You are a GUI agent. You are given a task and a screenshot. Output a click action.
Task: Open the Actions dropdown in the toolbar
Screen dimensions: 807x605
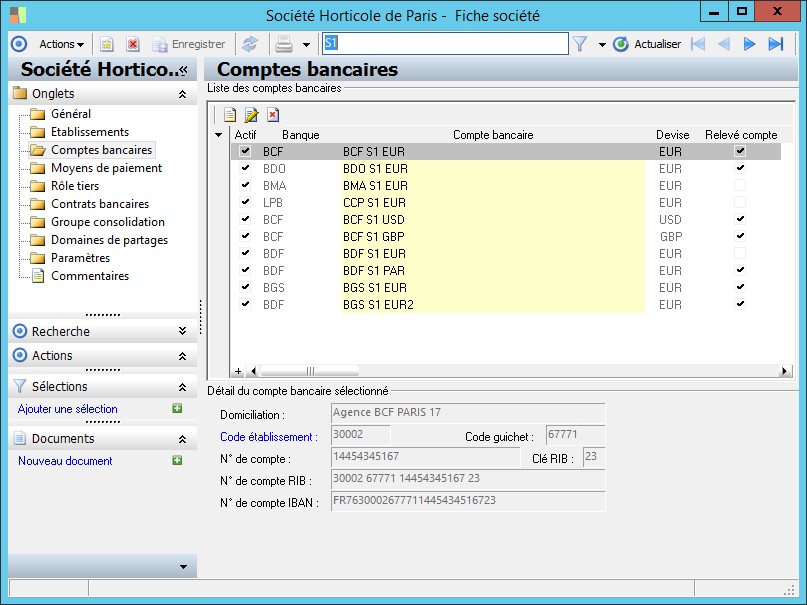(61, 44)
